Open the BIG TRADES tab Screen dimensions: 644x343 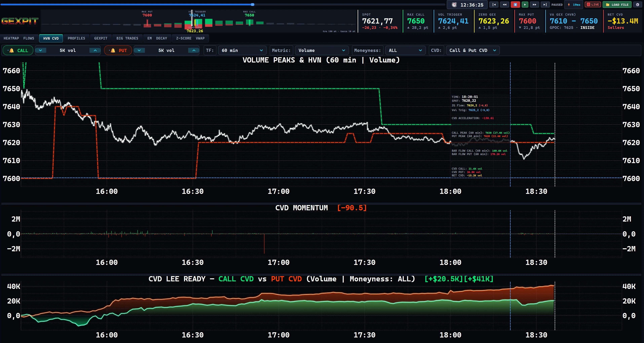127,38
